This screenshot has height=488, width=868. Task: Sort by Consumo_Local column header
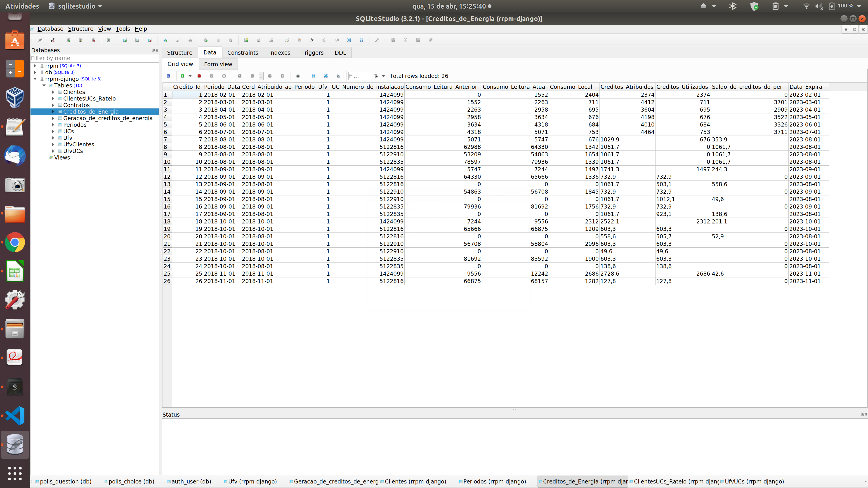pyautogui.click(x=571, y=87)
